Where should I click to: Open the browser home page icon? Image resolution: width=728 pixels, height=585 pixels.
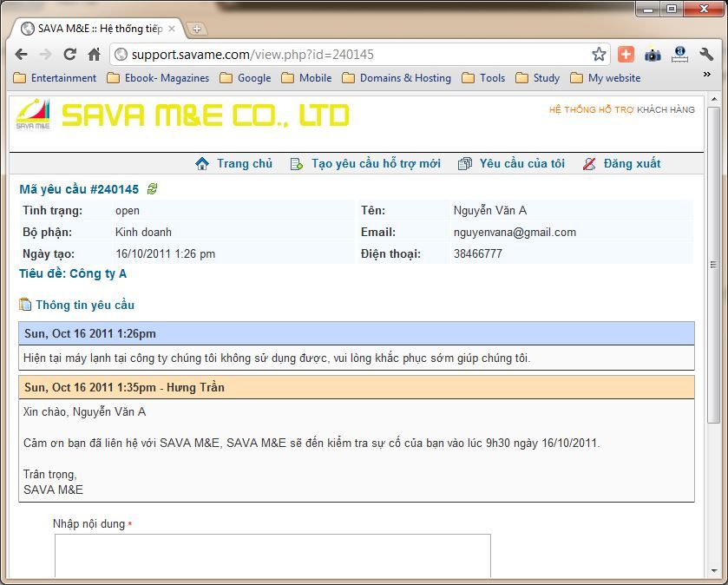pyautogui.click(x=95, y=55)
